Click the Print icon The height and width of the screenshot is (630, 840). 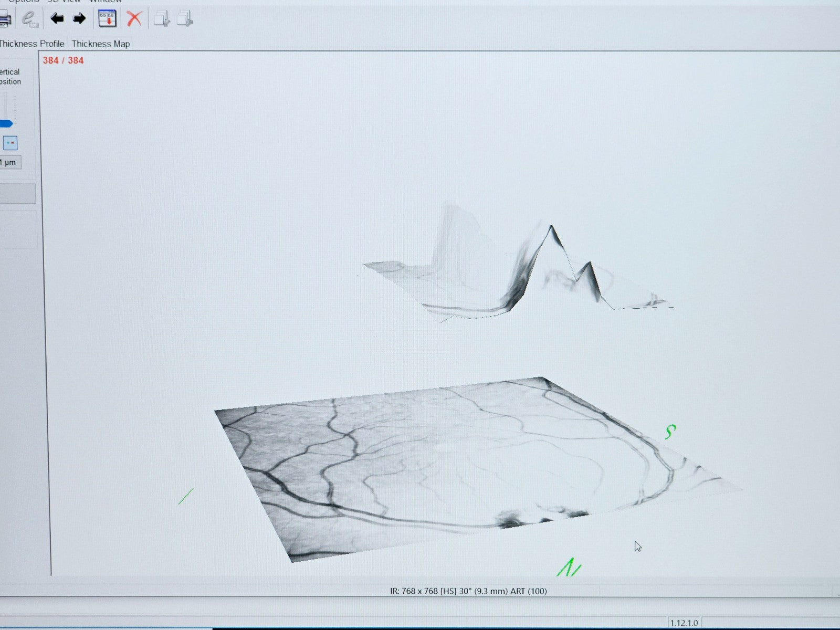pyautogui.click(x=4, y=19)
